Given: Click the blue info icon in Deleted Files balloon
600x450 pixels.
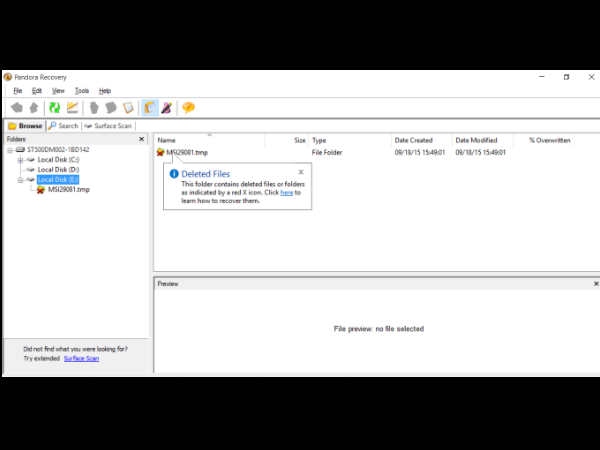Looking at the screenshot, I should (x=174, y=174).
